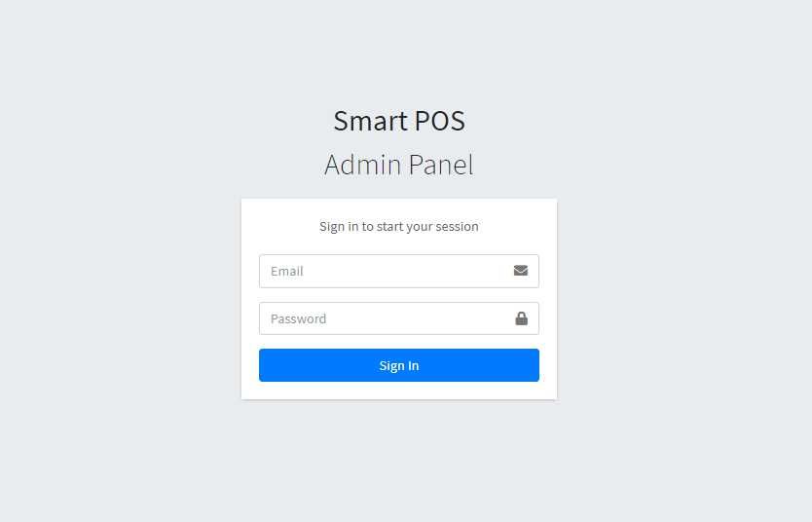Click the padlock icon in Password field
Viewport: 812px width, 522px height.
521,318
